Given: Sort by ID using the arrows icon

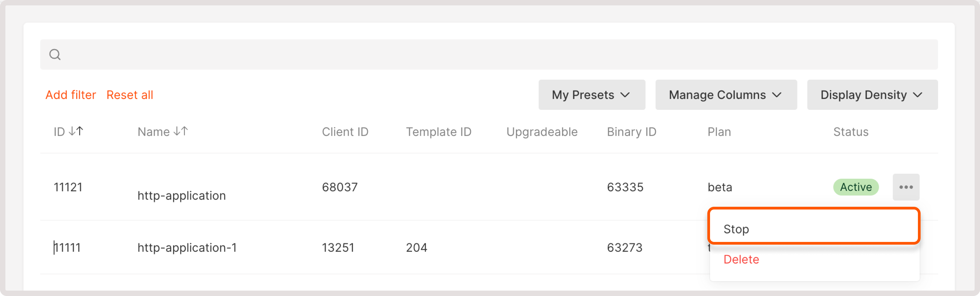Looking at the screenshot, I should click(x=76, y=131).
